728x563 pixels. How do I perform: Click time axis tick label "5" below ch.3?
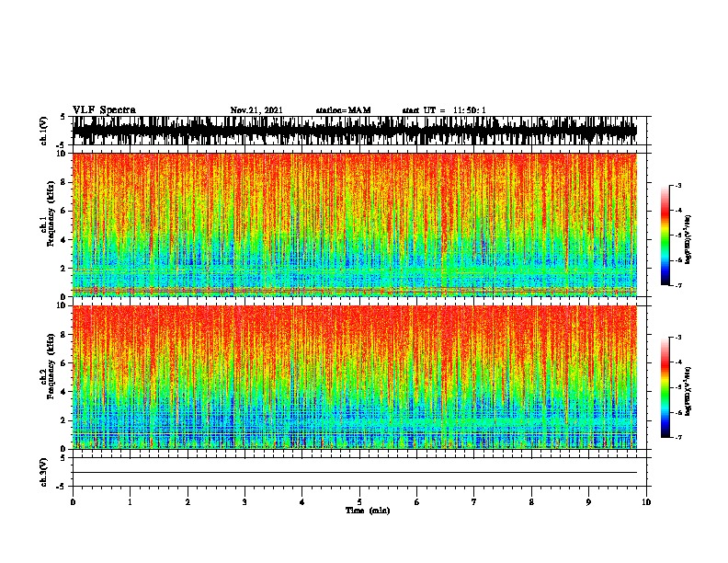[359, 502]
